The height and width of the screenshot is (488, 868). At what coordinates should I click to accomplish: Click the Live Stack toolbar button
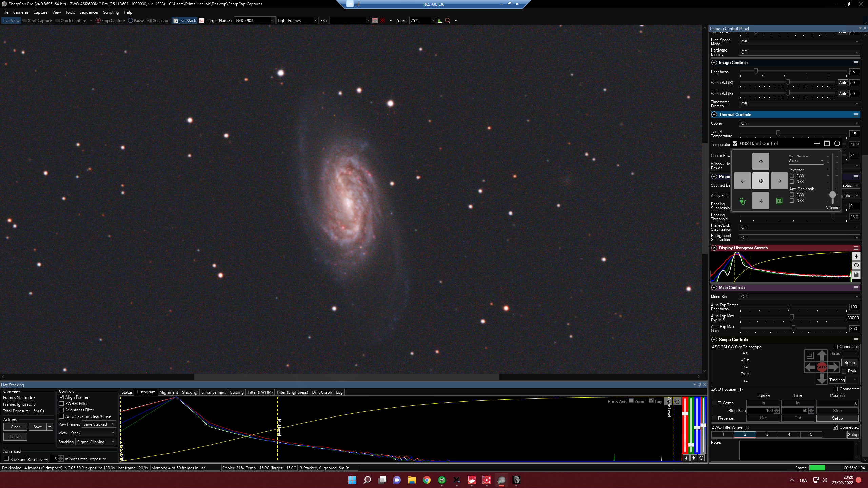(184, 21)
